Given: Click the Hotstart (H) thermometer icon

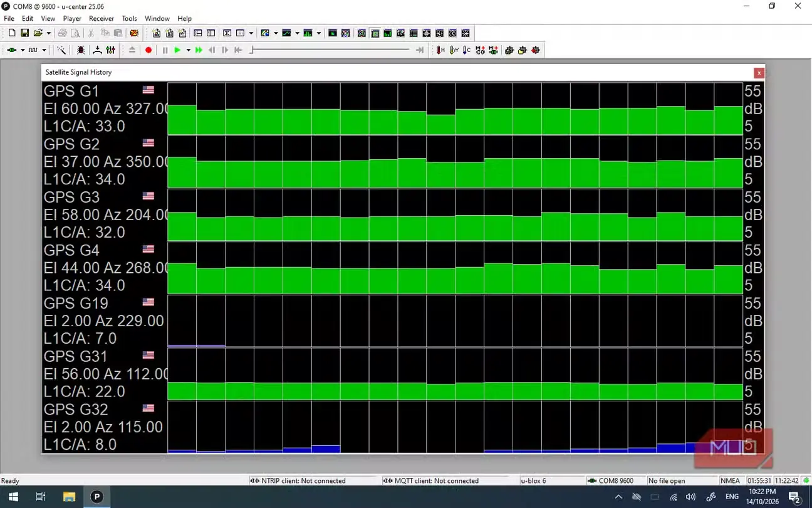Looking at the screenshot, I should click(440, 50).
